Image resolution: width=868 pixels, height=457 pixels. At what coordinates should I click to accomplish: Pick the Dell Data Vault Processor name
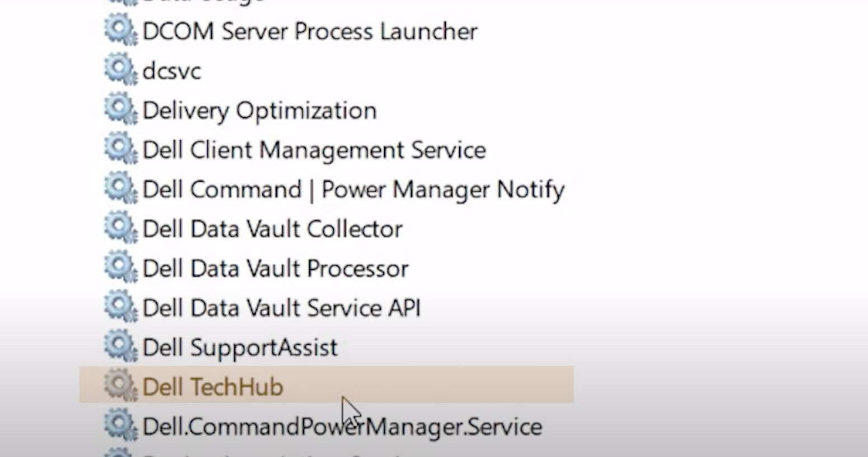[276, 269]
